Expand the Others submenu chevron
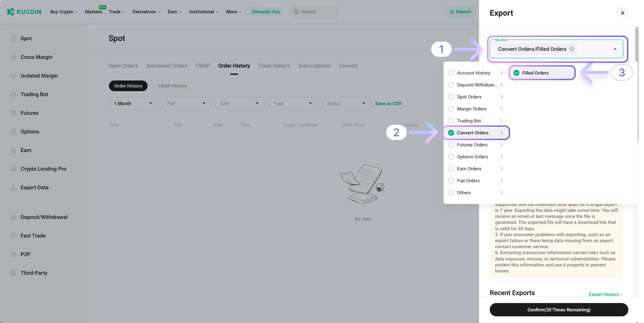The height and width of the screenshot is (323, 644). point(501,193)
